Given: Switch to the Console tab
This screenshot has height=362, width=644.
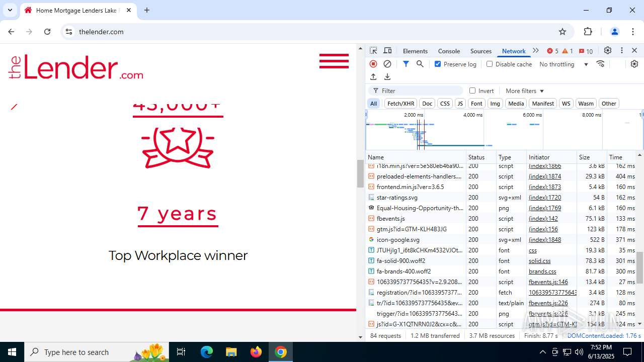Looking at the screenshot, I should point(449,51).
